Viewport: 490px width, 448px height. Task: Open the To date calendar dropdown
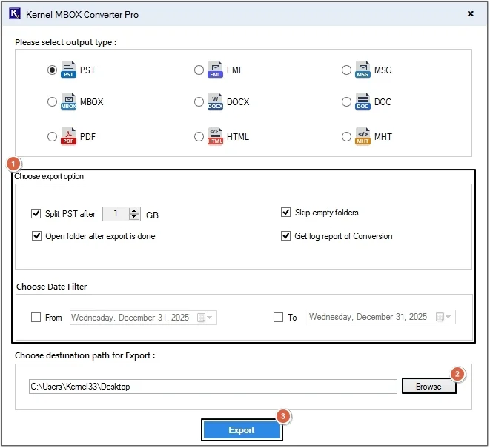click(x=444, y=317)
